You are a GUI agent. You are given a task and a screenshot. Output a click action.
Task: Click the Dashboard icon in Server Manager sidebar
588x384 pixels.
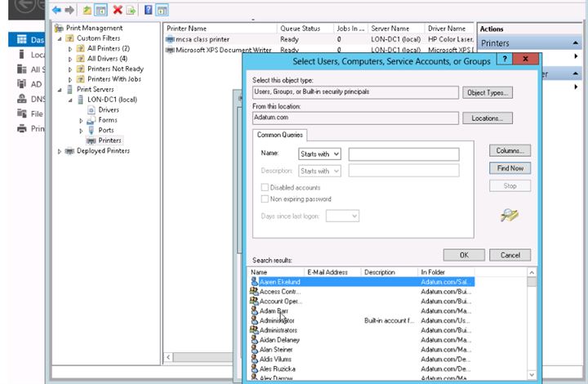(x=22, y=39)
